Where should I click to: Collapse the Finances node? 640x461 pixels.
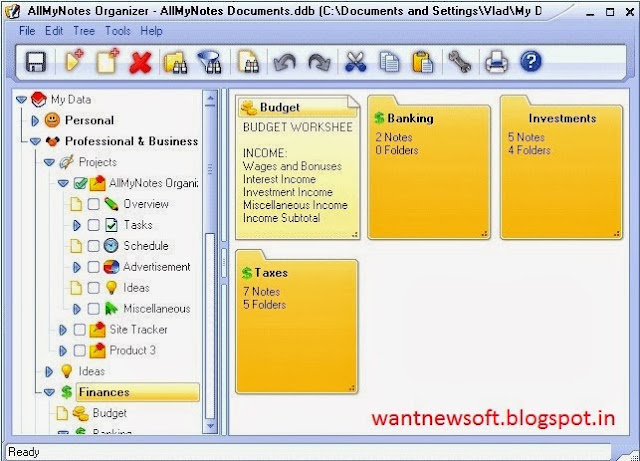(x=49, y=392)
